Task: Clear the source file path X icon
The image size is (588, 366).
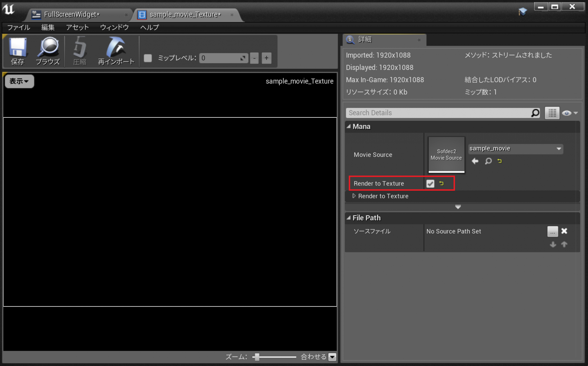Action: 564,231
